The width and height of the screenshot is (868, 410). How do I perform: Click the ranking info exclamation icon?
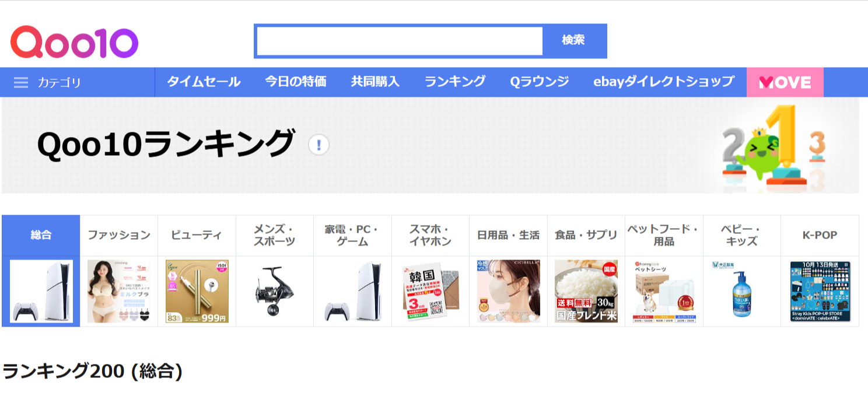coord(318,145)
